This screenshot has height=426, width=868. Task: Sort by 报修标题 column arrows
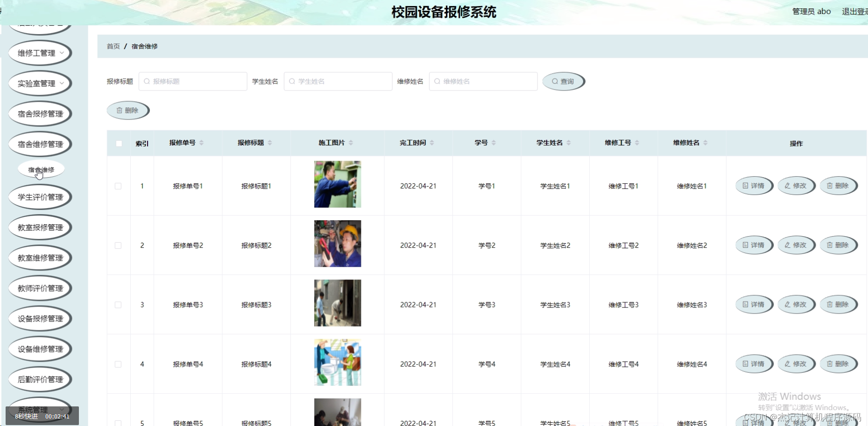tap(270, 143)
